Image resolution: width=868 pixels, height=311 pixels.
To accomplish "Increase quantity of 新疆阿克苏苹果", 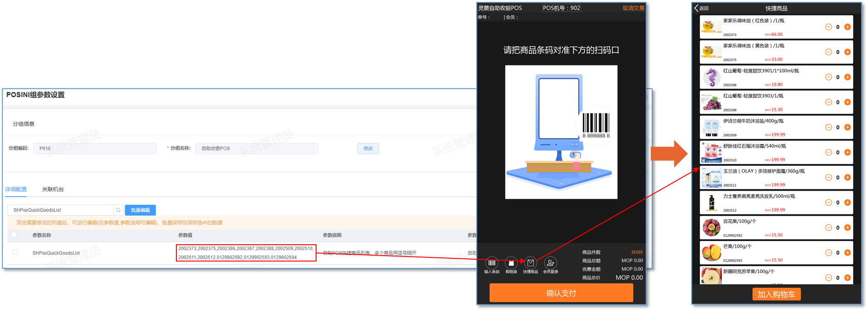I will 847,278.
